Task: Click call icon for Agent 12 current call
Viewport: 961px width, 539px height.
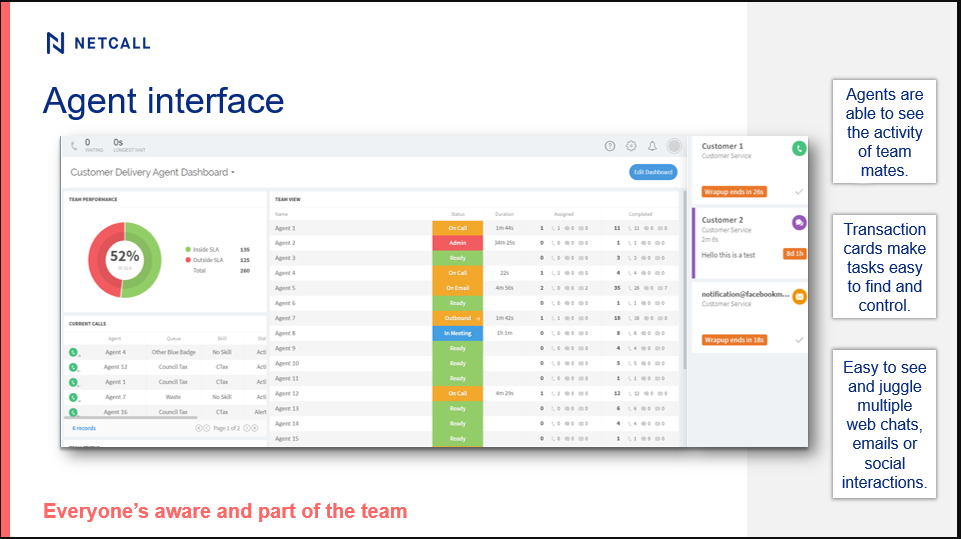Action: [x=74, y=367]
